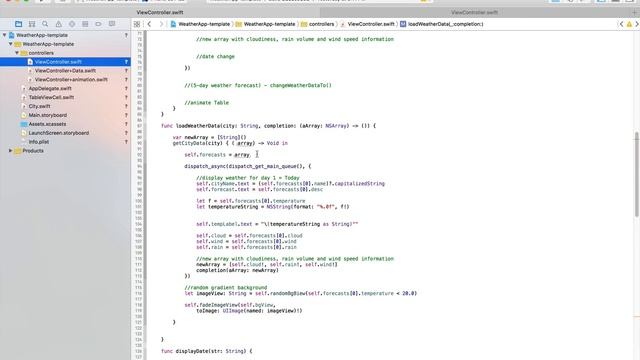
Task: Go forward in editor history
Action: coord(161,24)
